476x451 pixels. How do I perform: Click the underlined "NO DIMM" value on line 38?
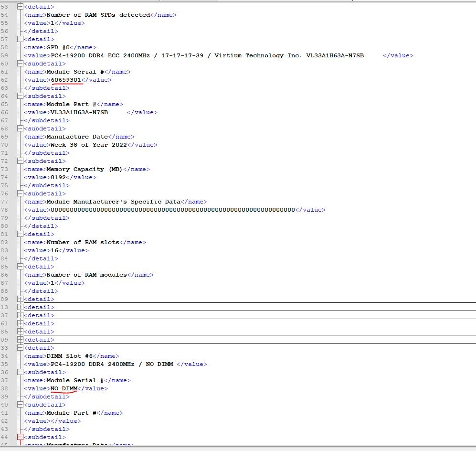(x=64, y=388)
